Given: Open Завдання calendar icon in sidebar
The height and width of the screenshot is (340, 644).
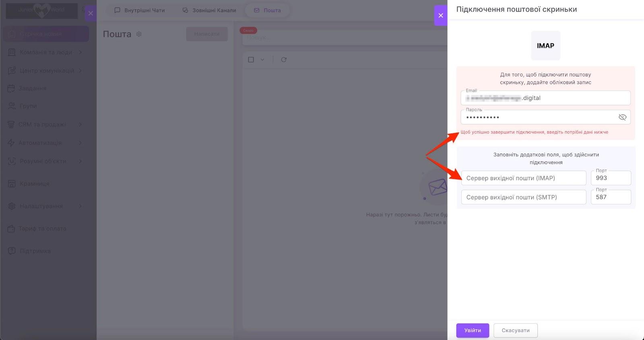Looking at the screenshot, I should (11, 88).
